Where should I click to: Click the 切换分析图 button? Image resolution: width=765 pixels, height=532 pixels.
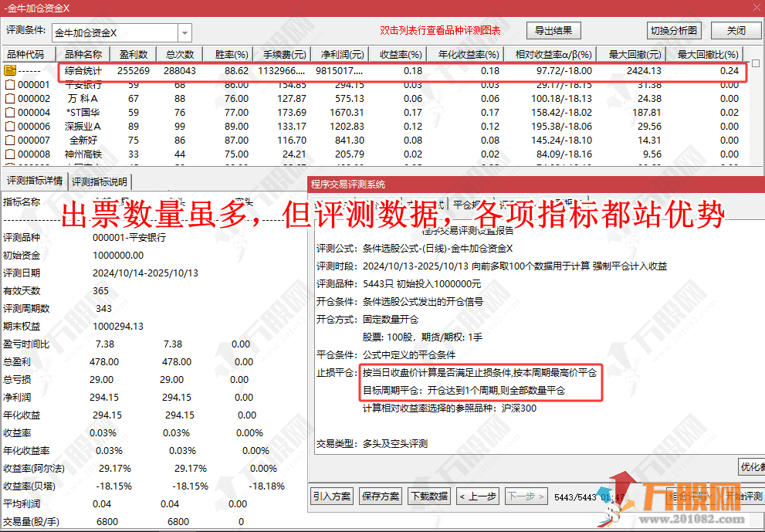673,31
